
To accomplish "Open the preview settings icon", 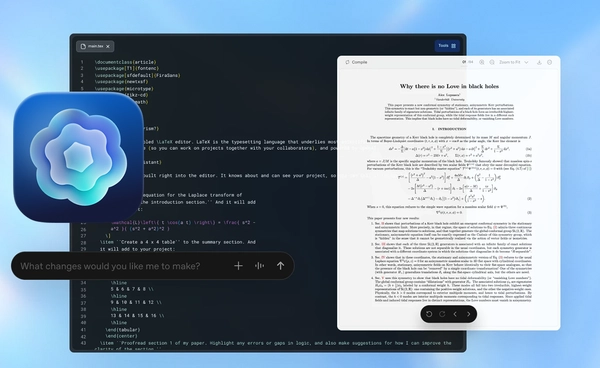I will click(549, 62).
